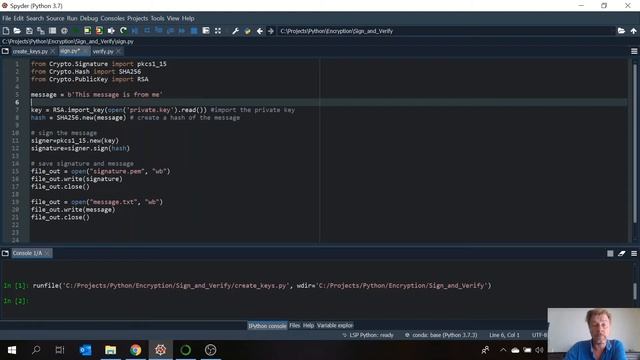This screenshot has height=360, width=640.
Task: Open Google Chrome from the taskbar
Action: (136, 350)
